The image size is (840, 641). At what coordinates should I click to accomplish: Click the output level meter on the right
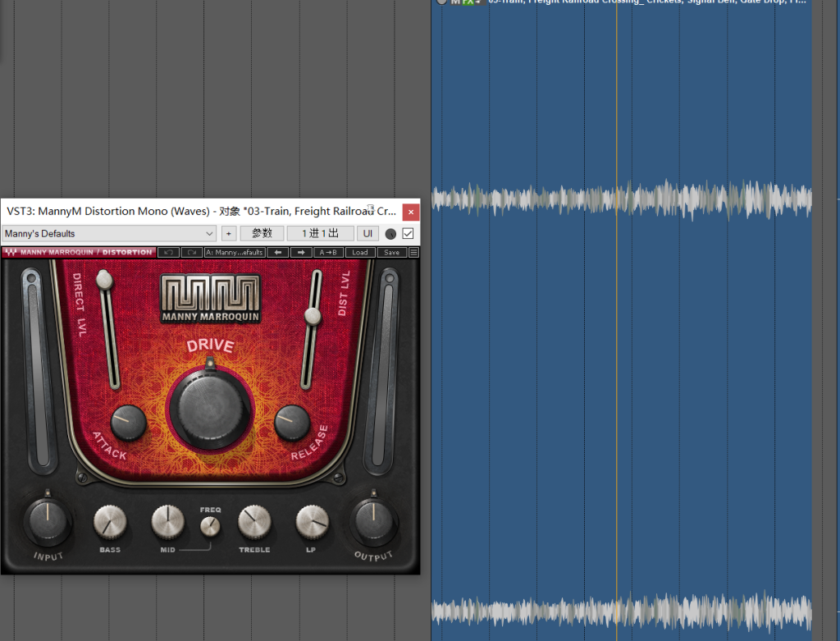coord(382,370)
